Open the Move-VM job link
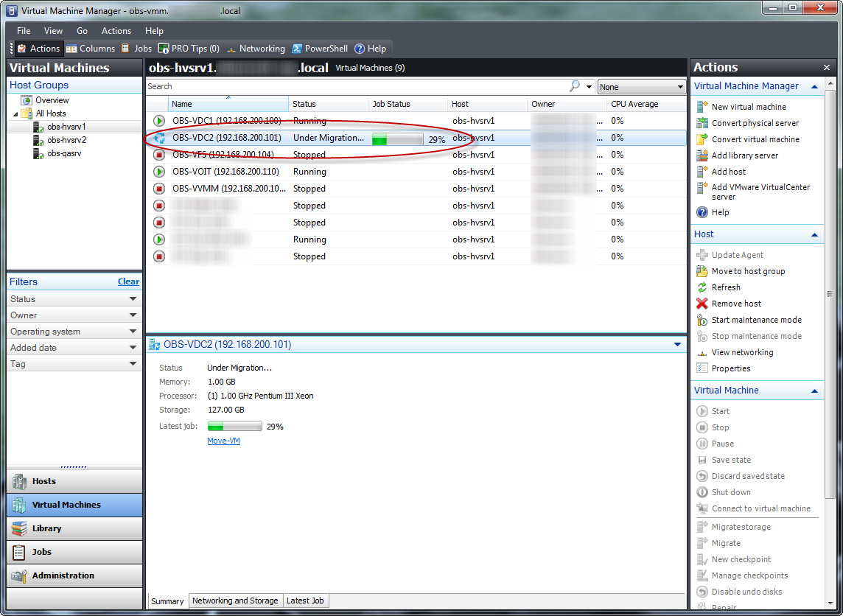The image size is (843, 616). click(x=223, y=440)
